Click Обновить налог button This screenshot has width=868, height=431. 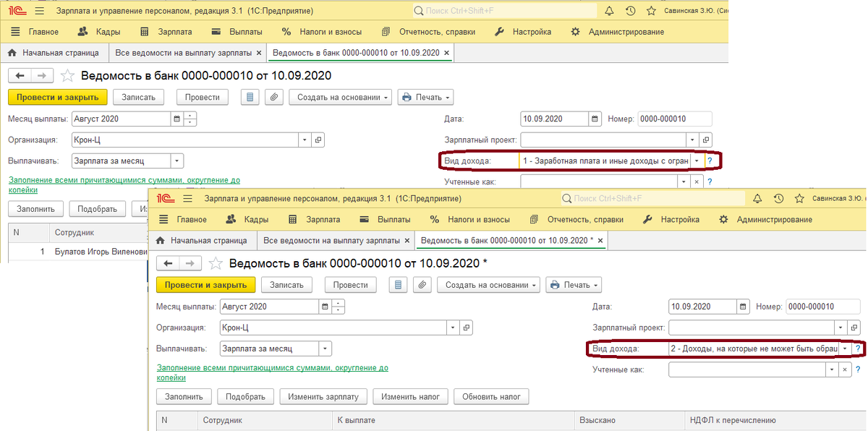tap(490, 396)
